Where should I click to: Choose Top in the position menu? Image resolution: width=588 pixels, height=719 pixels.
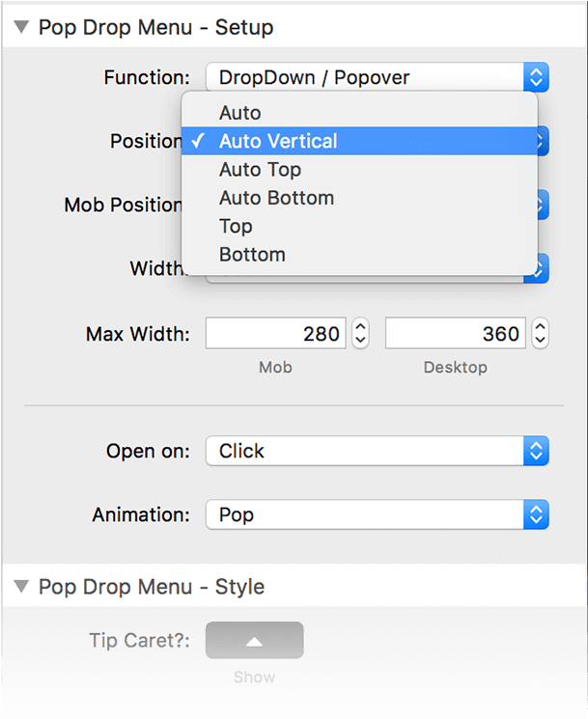coord(359,226)
